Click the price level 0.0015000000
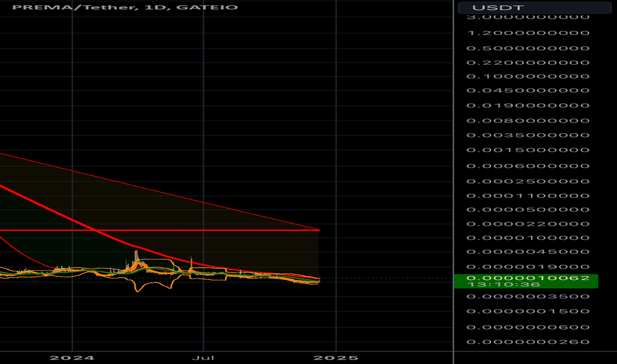 pyautogui.click(x=528, y=150)
